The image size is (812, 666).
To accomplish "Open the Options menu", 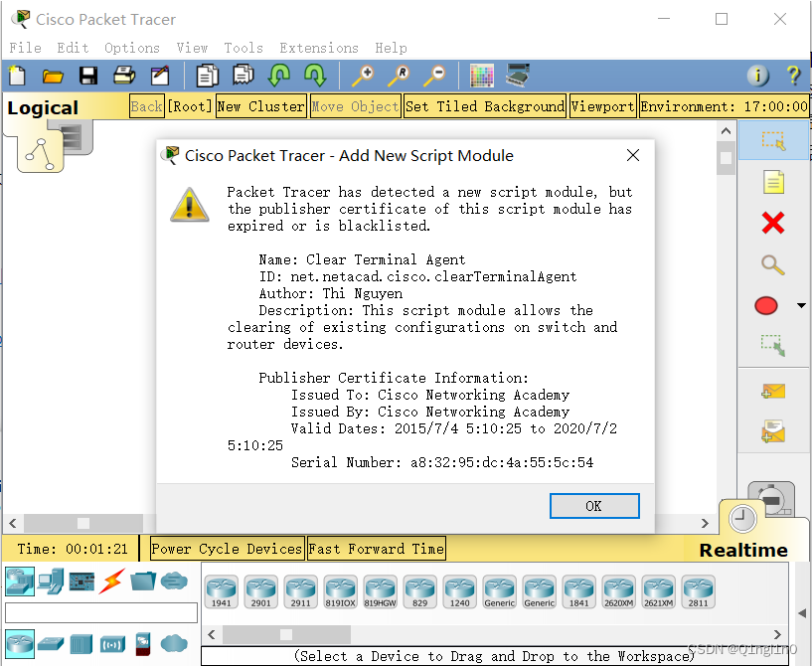I will tap(132, 48).
